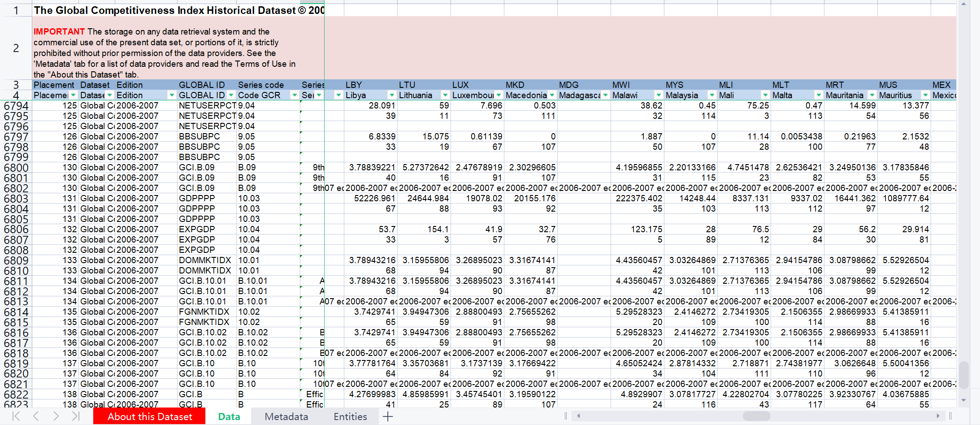Screen dimensions: 980x425
Task: Open the Mauritania column filter dropdown
Action: (872, 95)
